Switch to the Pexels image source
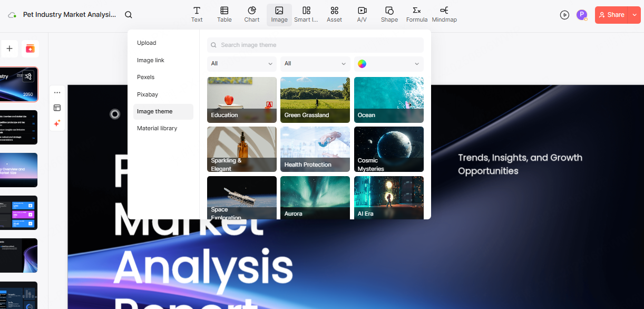Viewport: 644px width, 309px height. click(x=145, y=77)
